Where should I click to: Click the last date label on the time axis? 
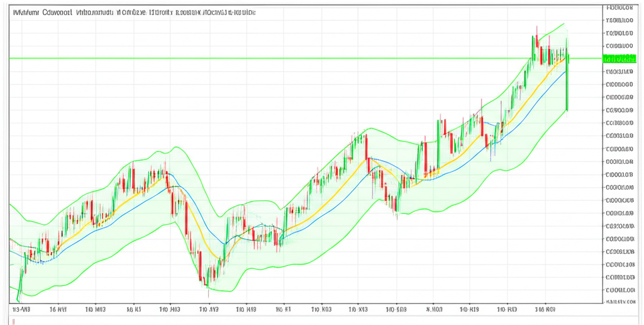click(x=544, y=309)
